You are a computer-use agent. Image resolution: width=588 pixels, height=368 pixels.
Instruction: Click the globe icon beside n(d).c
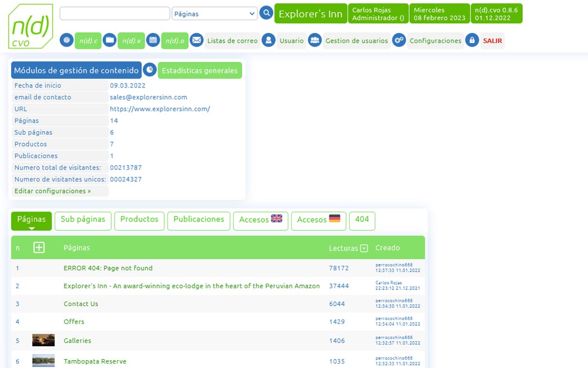(x=66, y=40)
